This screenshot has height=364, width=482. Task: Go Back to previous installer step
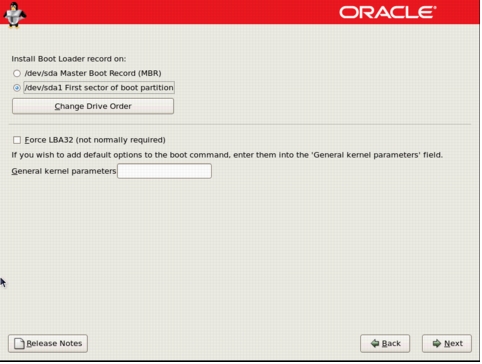[385, 344]
